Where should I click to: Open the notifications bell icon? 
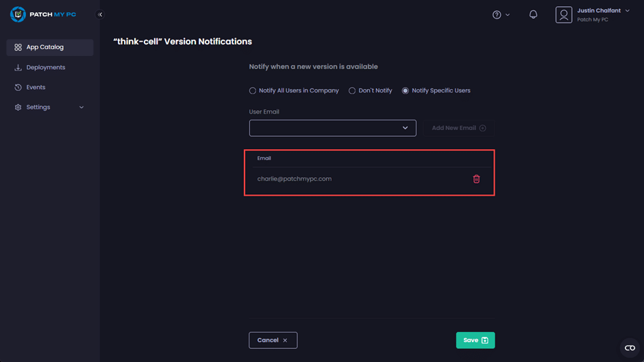coord(533,14)
